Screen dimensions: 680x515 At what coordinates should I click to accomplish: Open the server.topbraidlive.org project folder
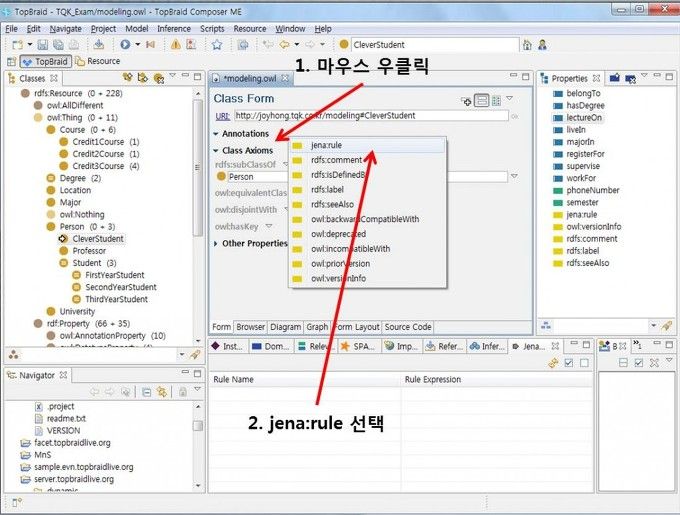click(x=74, y=479)
